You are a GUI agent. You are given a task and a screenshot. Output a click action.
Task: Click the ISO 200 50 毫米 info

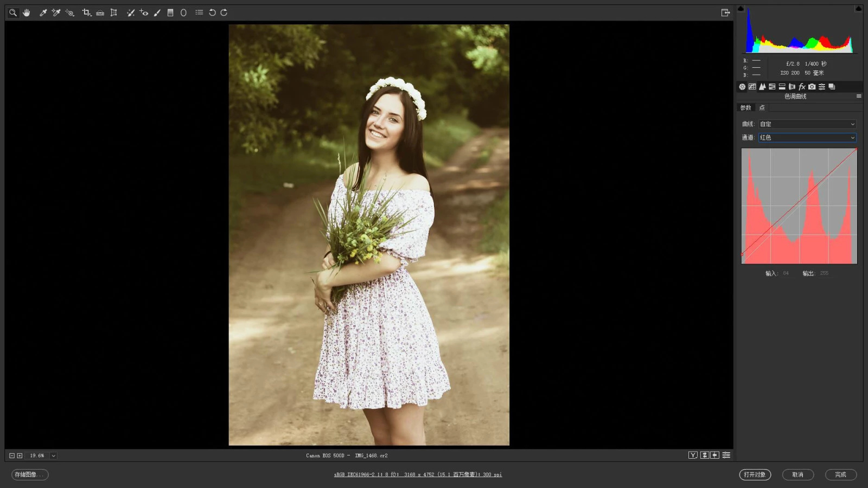(x=802, y=73)
